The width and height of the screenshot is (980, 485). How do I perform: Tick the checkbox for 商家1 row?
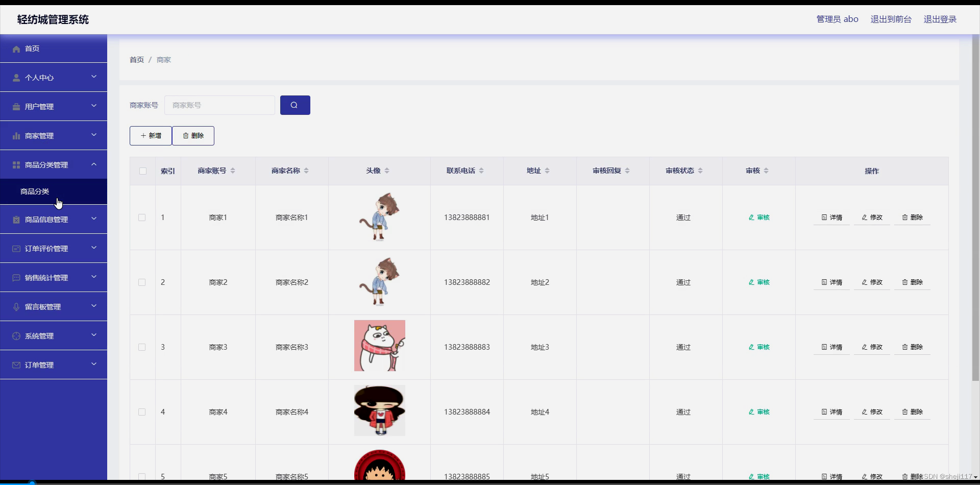click(142, 217)
